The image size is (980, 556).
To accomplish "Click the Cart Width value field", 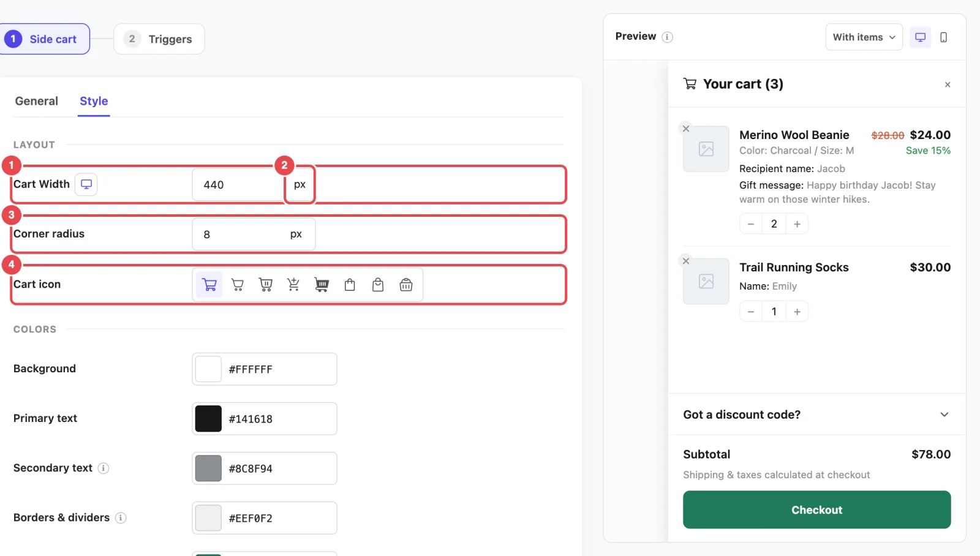I will [238, 184].
